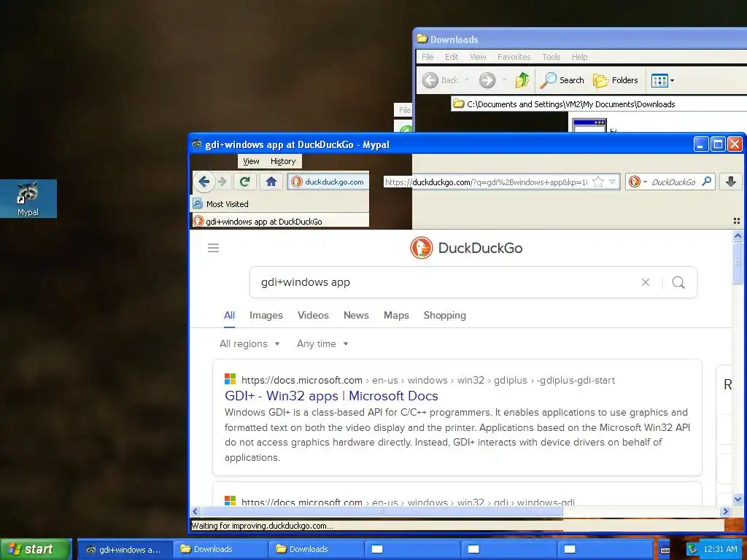Expand the Any time filter
The image size is (747, 560).
(x=322, y=344)
